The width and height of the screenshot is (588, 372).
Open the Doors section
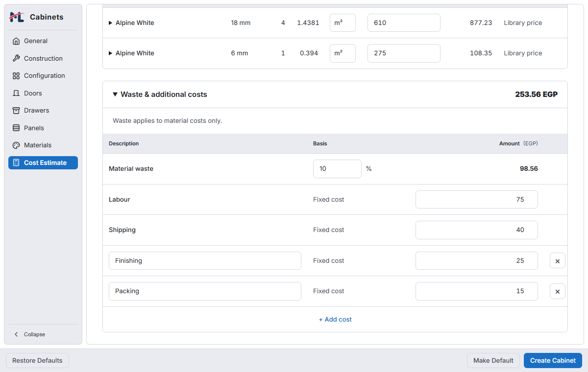click(43, 93)
